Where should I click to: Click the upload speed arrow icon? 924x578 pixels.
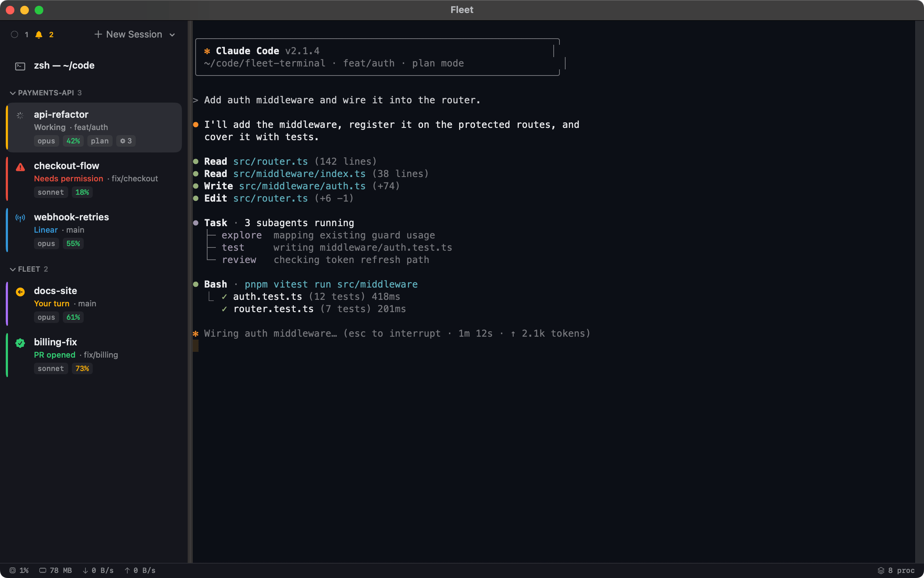pyautogui.click(x=127, y=571)
